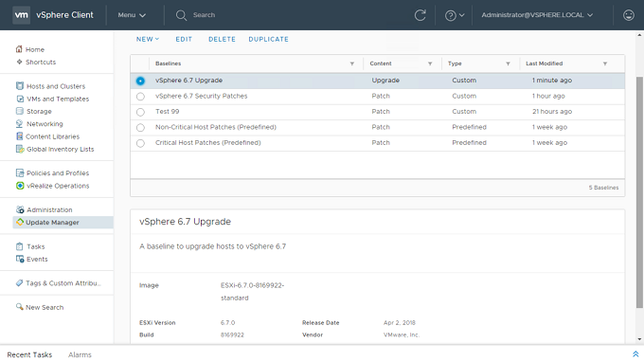
Task: Click the VMs and Templates icon
Action: point(20,99)
